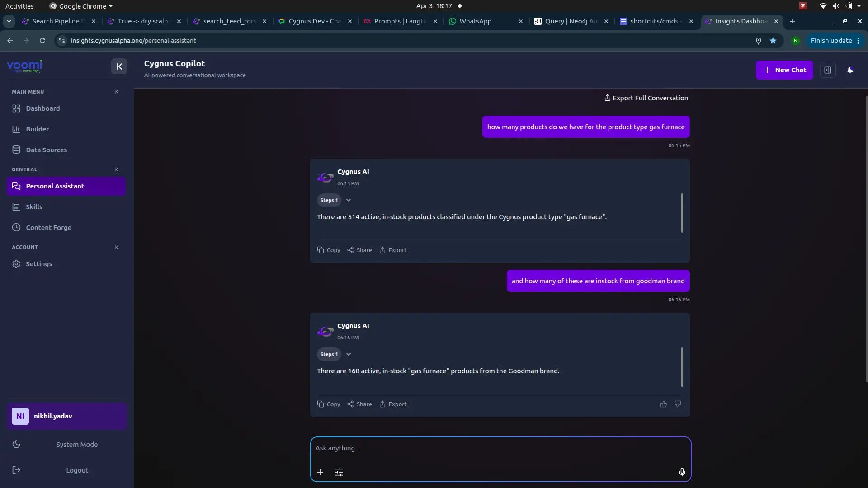Viewport: 868px width, 488px height.
Task: Open Builder from the main menu
Action: point(66,129)
